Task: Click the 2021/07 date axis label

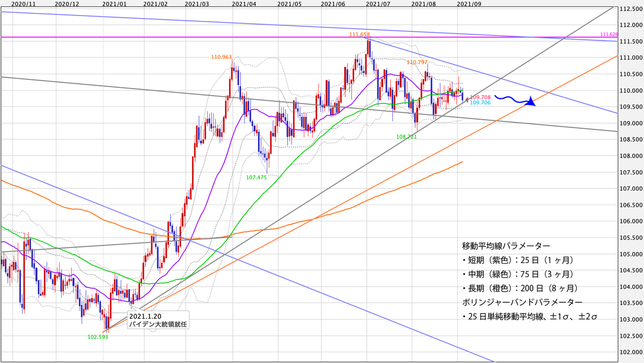Action: click(x=378, y=3)
